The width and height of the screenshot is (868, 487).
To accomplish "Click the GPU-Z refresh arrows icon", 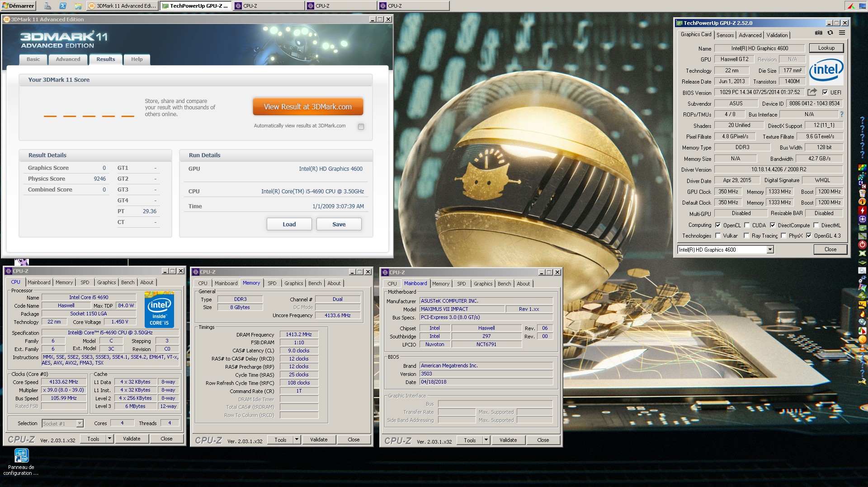I will point(830,33).
